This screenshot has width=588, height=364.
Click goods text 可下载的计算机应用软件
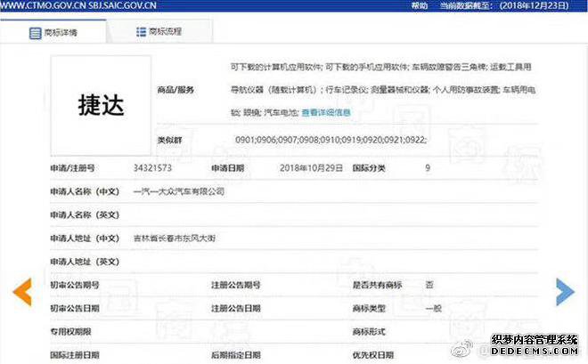click(276, 67)
